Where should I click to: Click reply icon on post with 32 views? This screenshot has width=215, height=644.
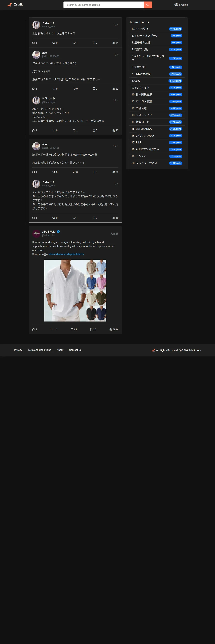[x=33, y=89]
